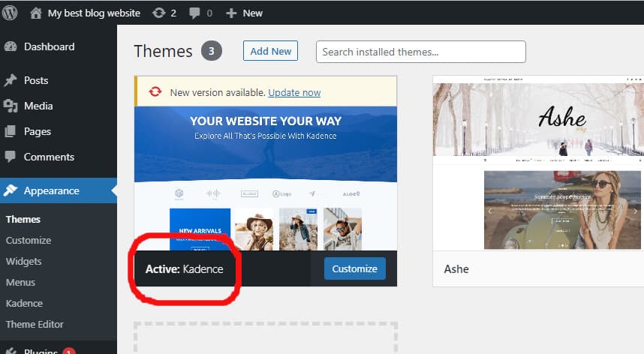Click the Posts pushpin icon
This screenshot has width=644, height=354.
pyautogui.click(x=11, y=80)
